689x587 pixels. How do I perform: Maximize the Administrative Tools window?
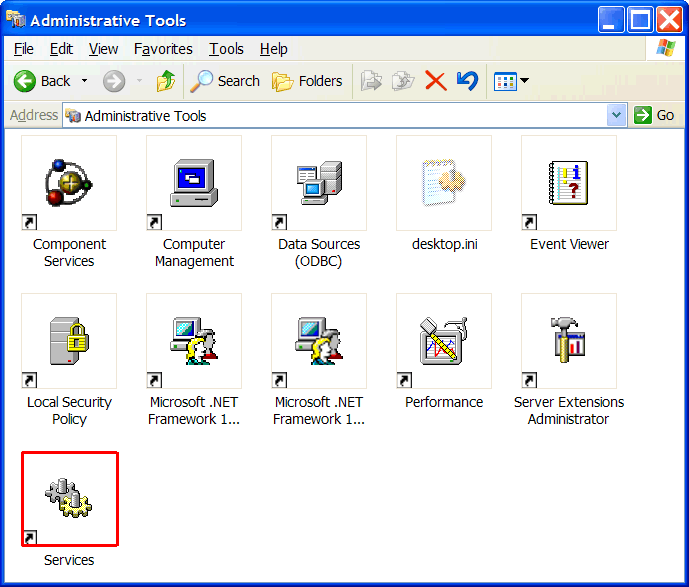[640, 20]
